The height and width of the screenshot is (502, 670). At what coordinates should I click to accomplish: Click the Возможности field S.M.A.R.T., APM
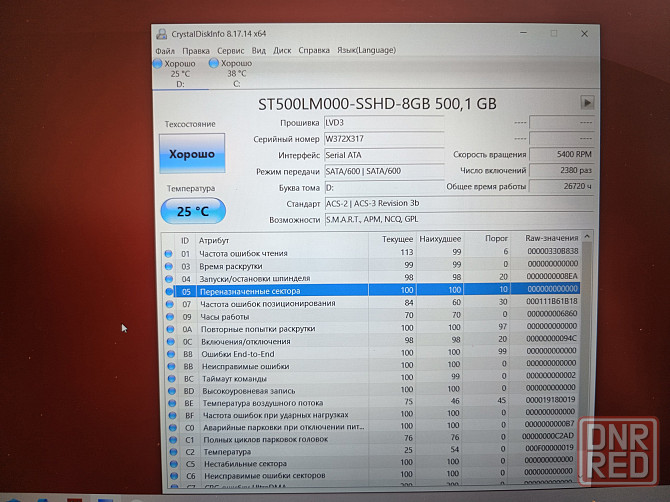459,220
